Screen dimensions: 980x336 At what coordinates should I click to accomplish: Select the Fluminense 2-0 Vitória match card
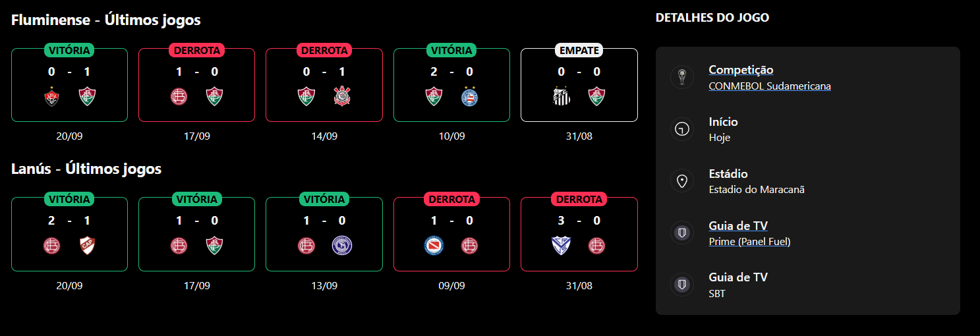coord(451,85)
